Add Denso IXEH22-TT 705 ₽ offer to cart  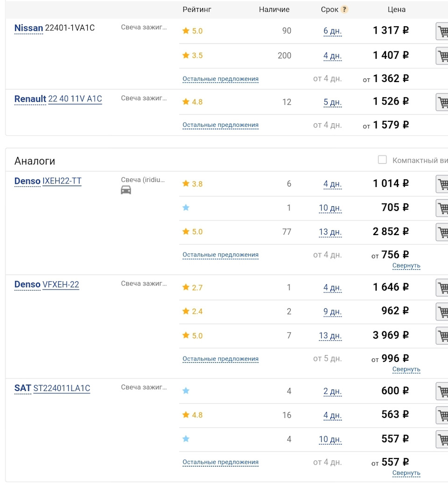[x=442, y=208]
